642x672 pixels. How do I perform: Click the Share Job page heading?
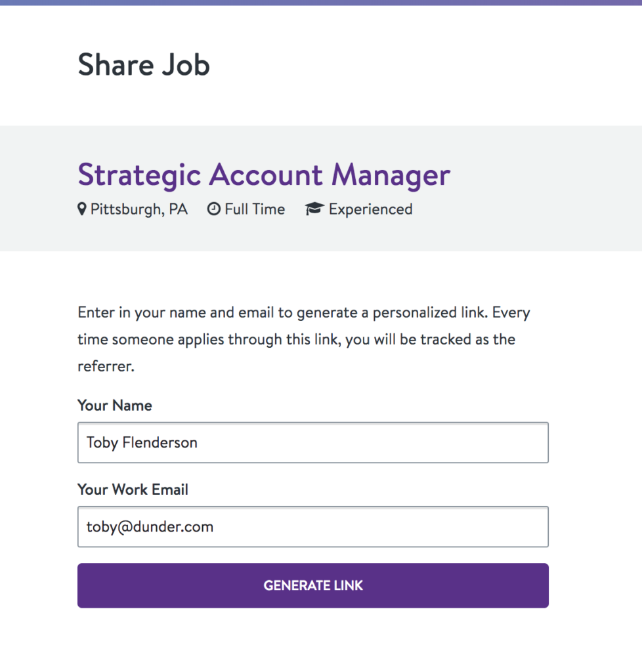(x=144, y=65)
